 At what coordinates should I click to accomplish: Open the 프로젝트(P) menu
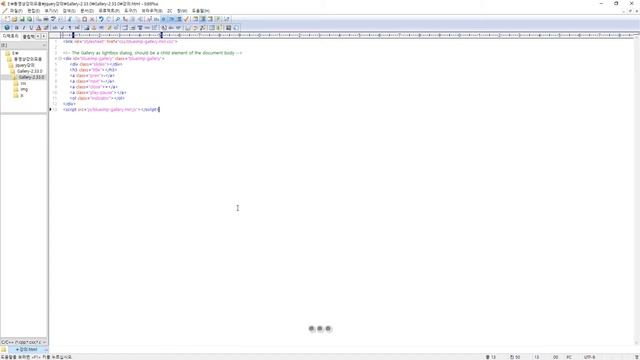click(109, 11)
